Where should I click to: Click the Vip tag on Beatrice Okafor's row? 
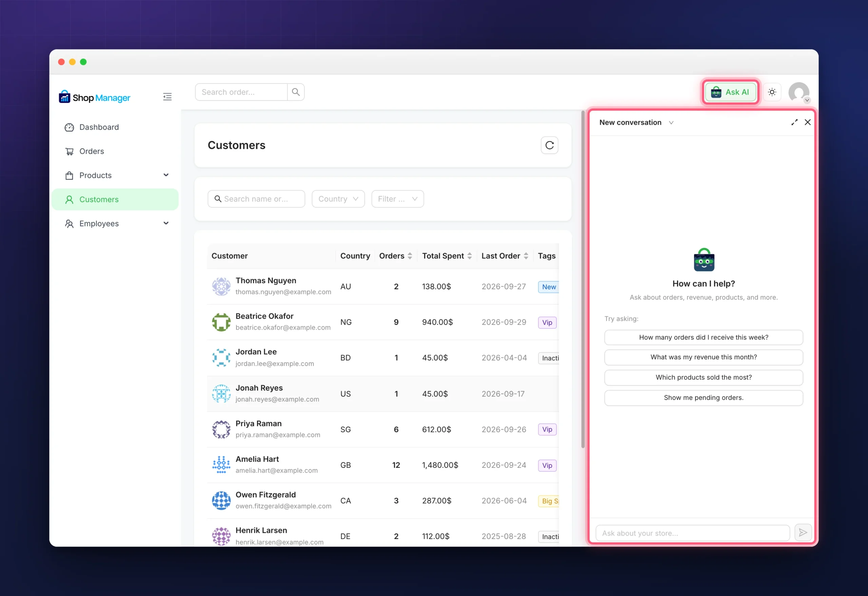(547, 323)
